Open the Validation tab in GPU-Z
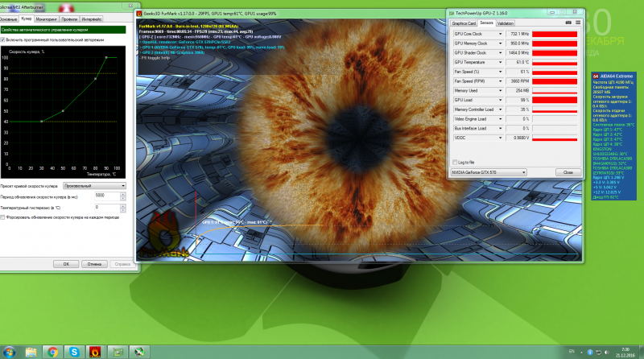 [506, 23]
